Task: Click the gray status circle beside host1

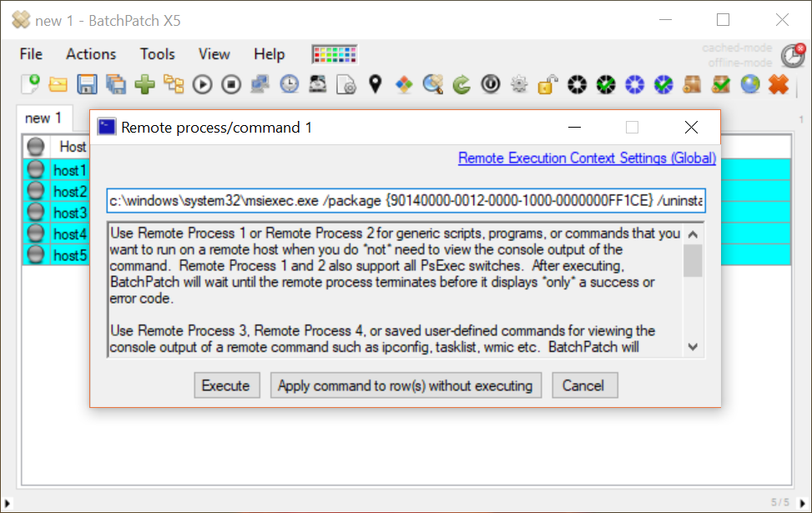Action: click(36, 169)
